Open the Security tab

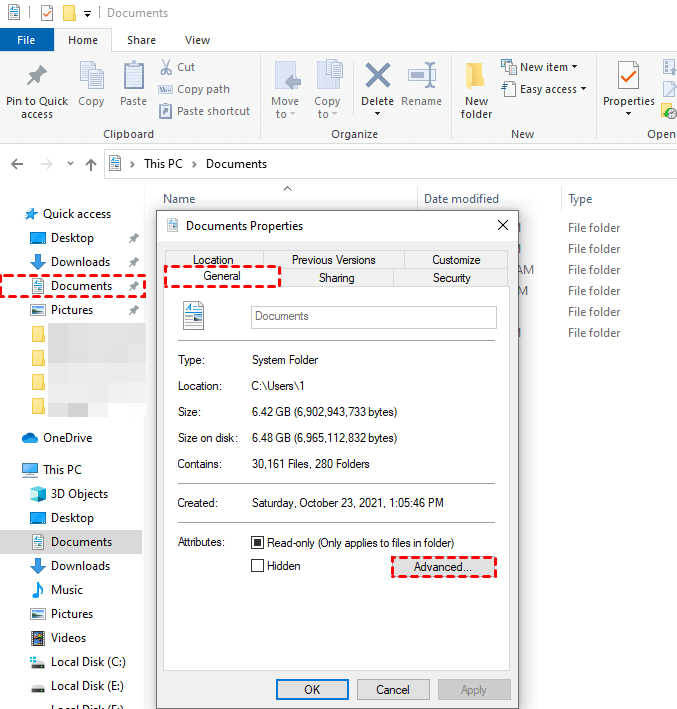(451, 278)
